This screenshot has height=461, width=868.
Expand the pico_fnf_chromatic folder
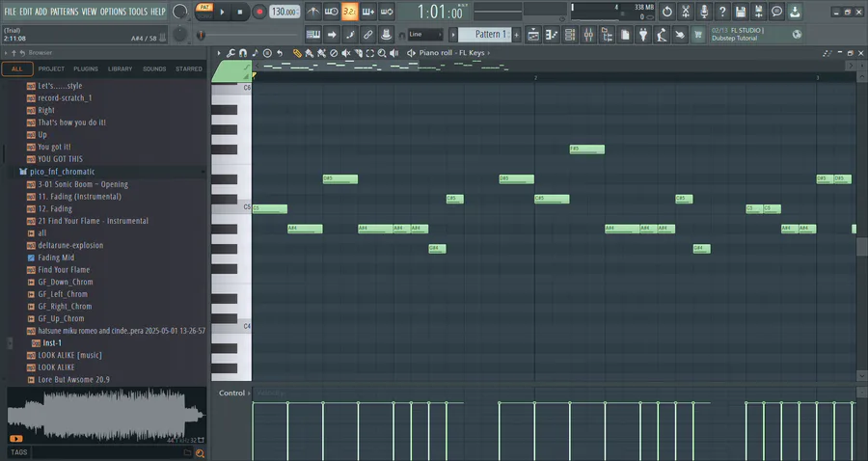tap(62, 172)
